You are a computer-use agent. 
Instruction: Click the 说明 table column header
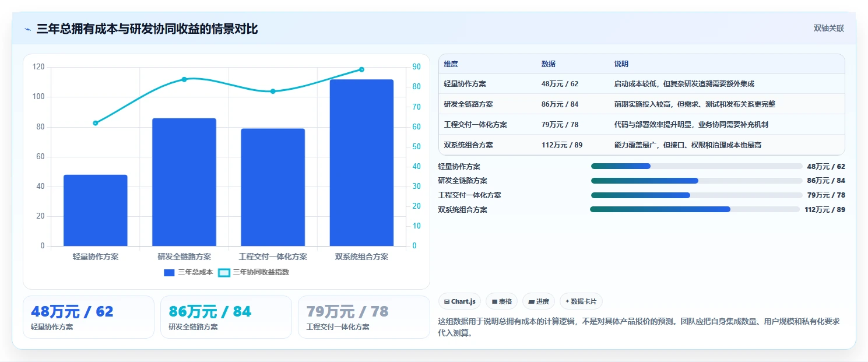(621, 64)
